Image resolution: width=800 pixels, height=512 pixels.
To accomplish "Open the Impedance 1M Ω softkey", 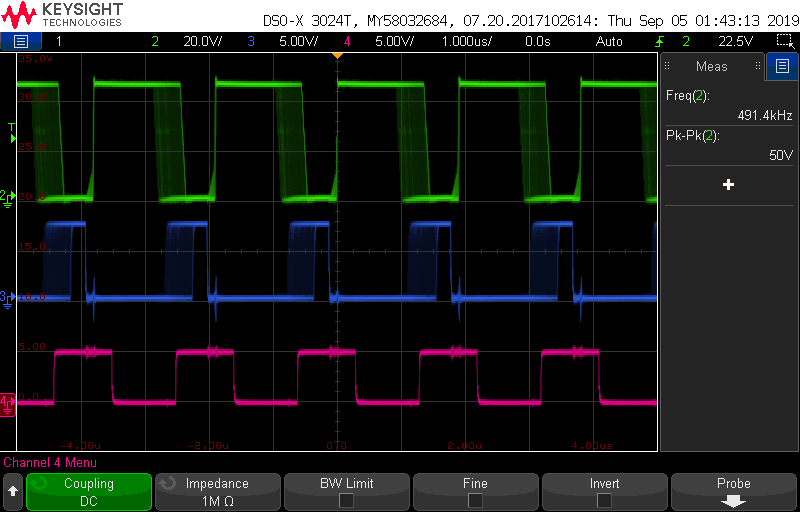I will tap(217, 492).
